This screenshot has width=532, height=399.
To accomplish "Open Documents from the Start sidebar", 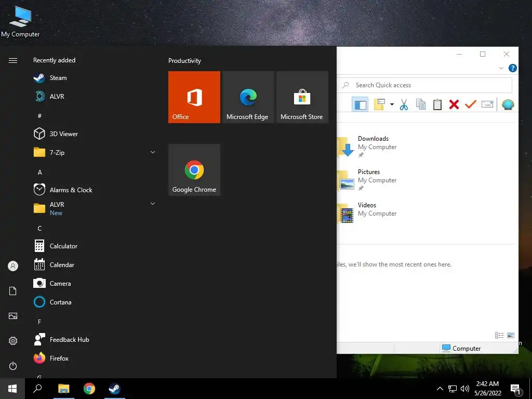I will (13, 291).
